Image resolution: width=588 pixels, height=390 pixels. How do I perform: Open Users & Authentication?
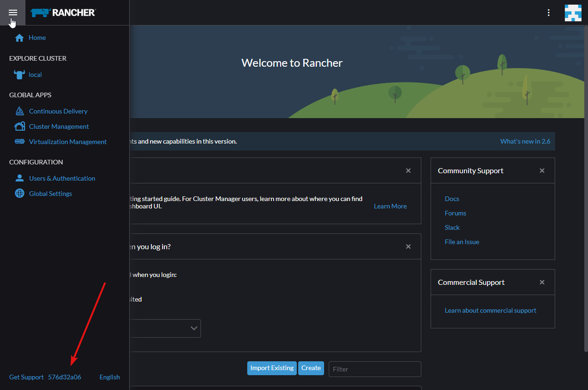[62, 178]
